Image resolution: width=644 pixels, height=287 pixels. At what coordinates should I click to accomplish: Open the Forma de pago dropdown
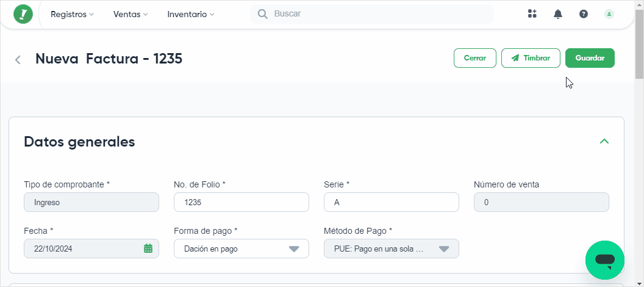tap(241, 249)
